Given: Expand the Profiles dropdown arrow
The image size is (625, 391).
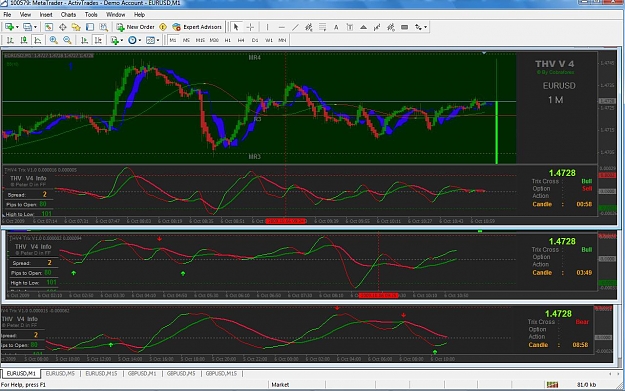Looking at the screenshot, I should coord(35,27).
